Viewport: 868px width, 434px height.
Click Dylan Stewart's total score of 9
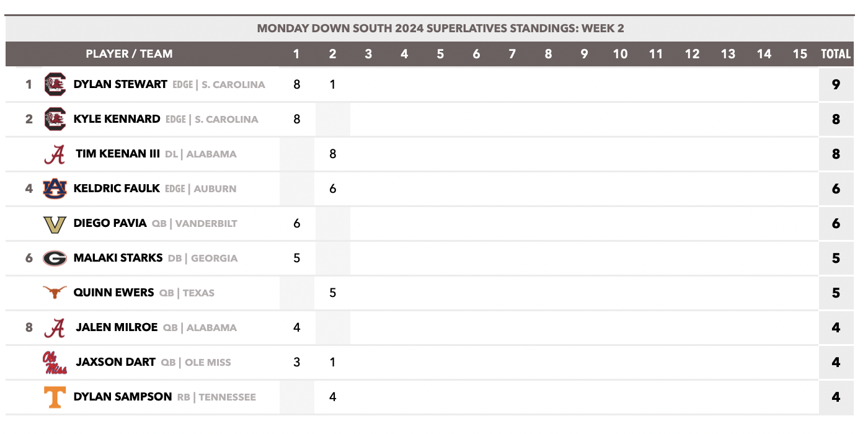click(836, 84)
